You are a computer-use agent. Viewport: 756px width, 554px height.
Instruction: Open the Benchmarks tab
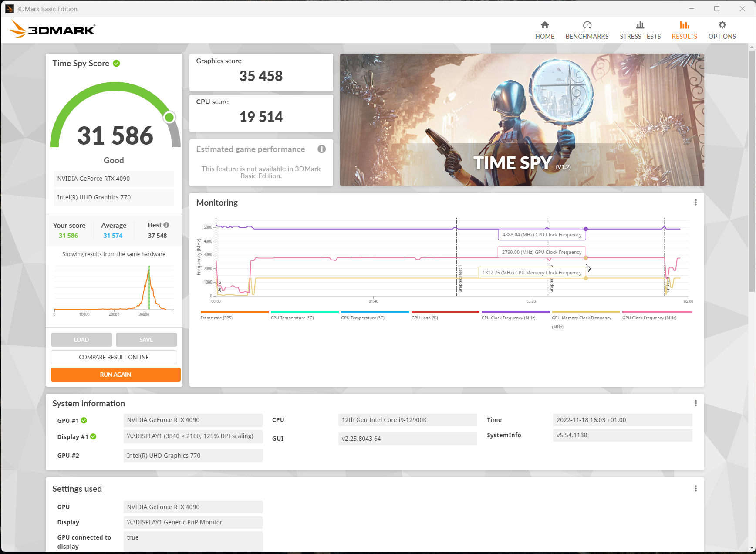(587, 30)
